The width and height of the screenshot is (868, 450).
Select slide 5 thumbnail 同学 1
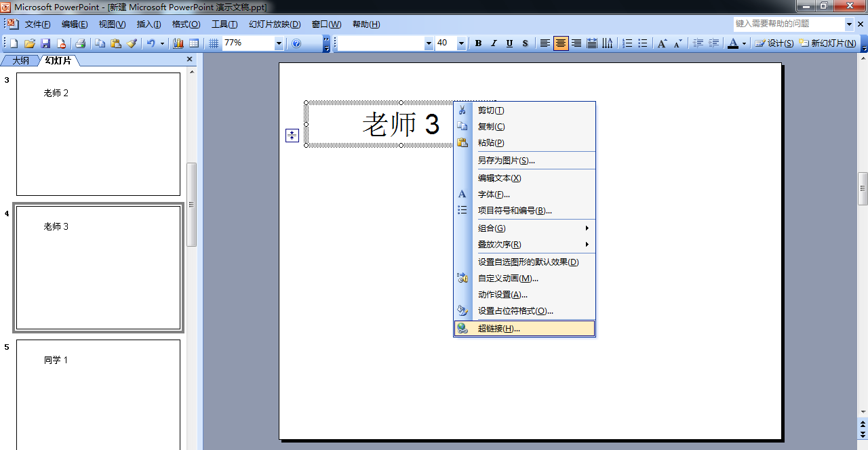[98, 394]
